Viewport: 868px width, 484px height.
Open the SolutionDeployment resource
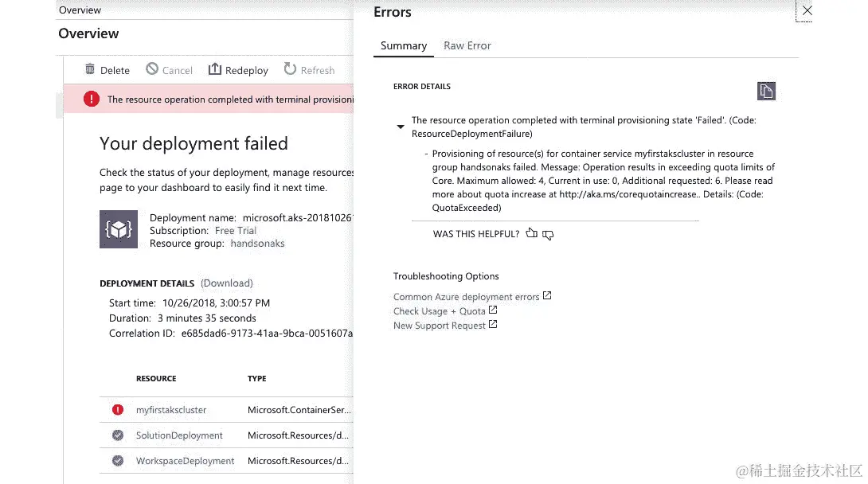pos(179,435)
